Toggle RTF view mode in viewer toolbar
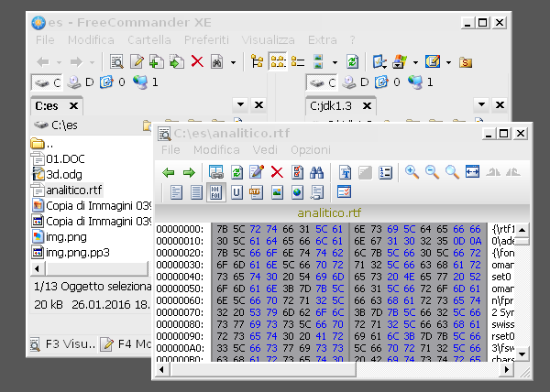 tap(257, 192)
